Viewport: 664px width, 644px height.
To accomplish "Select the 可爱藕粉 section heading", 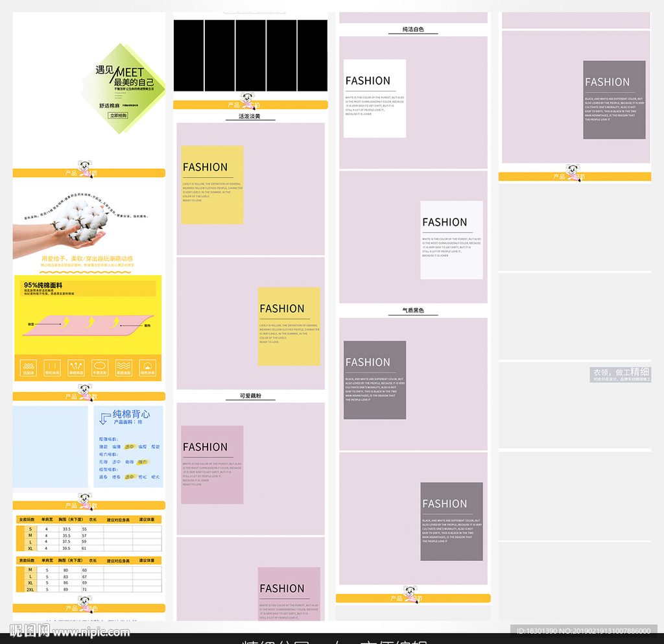I will pyautogui.click(x=250, y=396).
